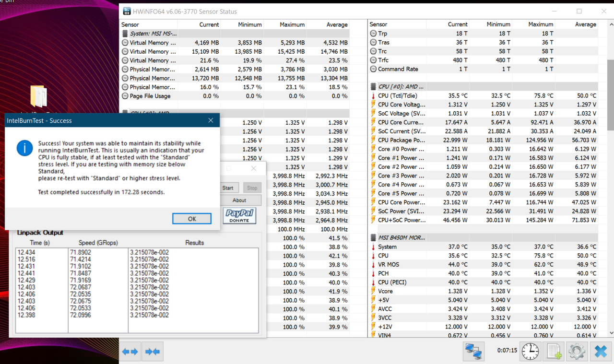Image resolution: width=614 pixels, height=364 pixels.
Task: Click the chip icon beside System: MSI group
Action: [125, 34]
